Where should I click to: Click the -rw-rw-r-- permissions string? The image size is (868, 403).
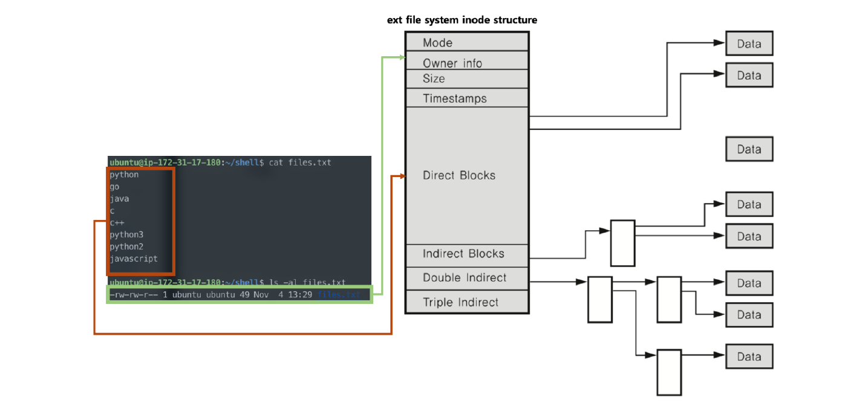coord(134,295)
